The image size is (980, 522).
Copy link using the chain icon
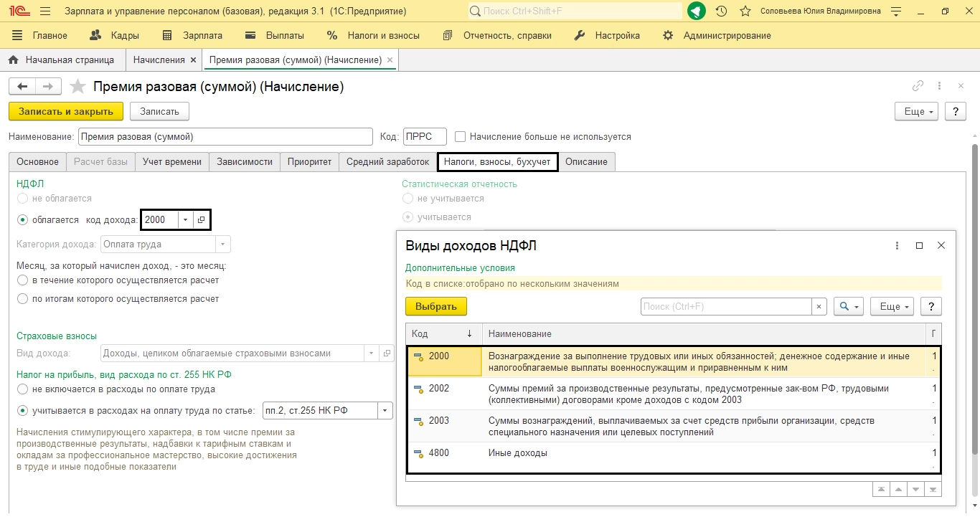918,86
